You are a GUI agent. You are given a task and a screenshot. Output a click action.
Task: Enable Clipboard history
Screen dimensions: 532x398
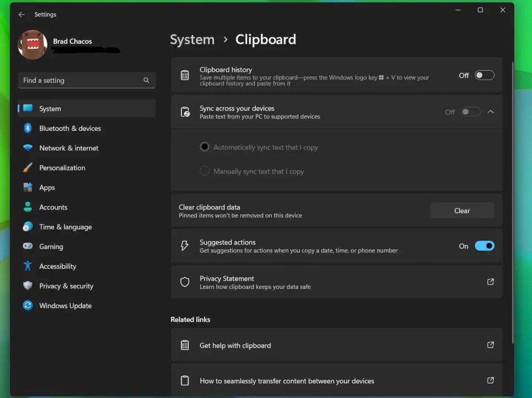pos(485,75)
